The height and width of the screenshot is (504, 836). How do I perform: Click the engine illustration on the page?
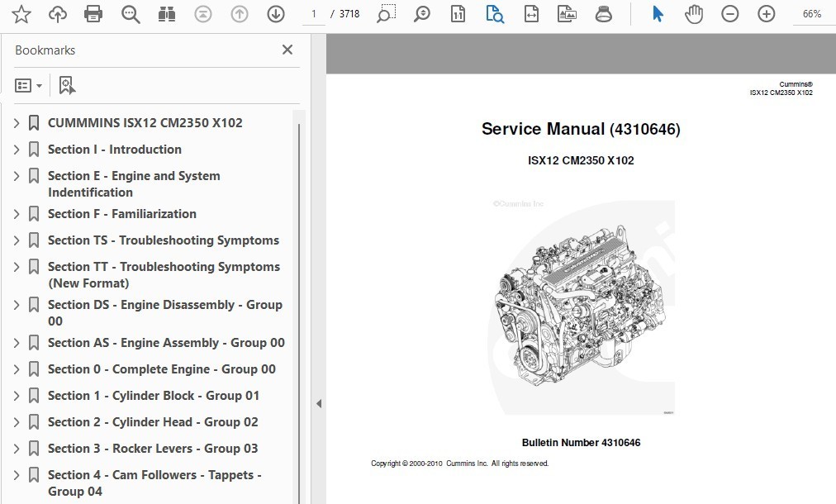582,308
